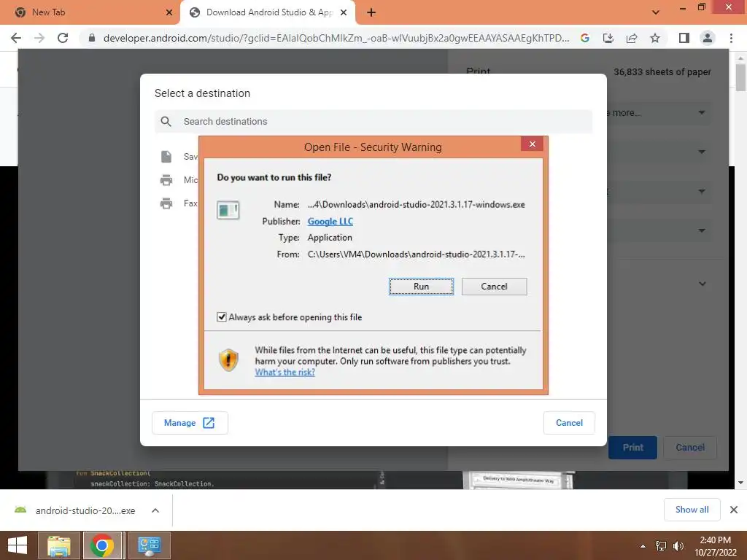The height and width of the screenshot is (560, 747).
Task: Select the Microsoft printer icon destination
Action: point(166,180)
